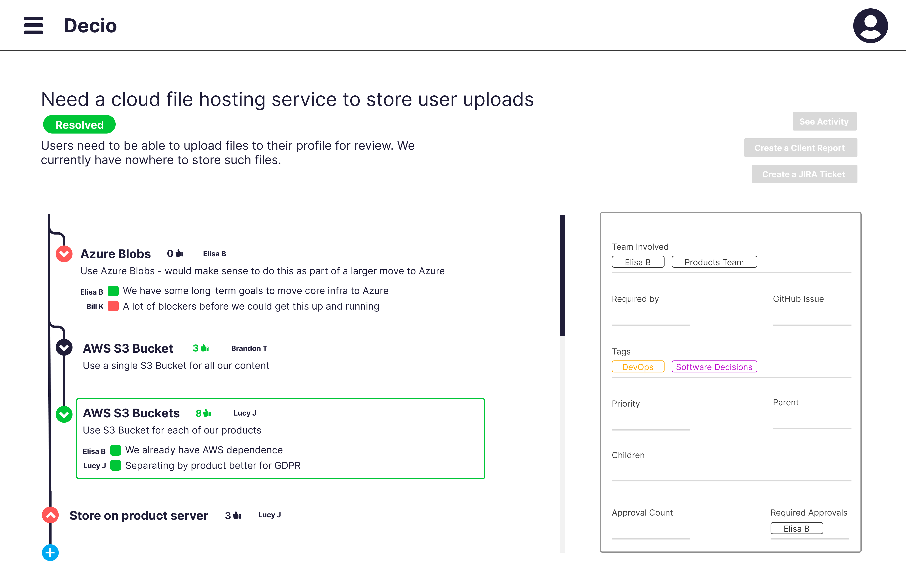Click Create a JIRA Ticket button
Screen dimensions: 906x588
point(804,174)
